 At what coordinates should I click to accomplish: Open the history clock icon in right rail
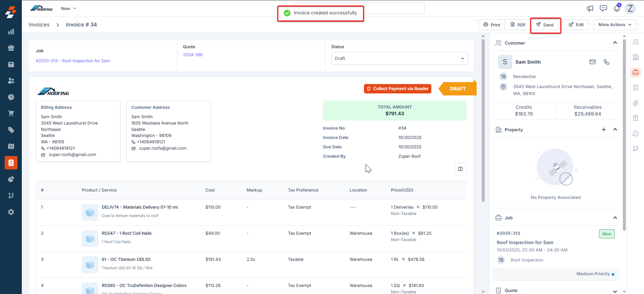[636, 133]
